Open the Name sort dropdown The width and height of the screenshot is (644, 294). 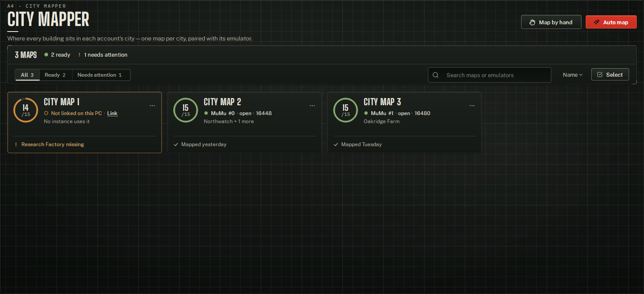tap(573, 75)
